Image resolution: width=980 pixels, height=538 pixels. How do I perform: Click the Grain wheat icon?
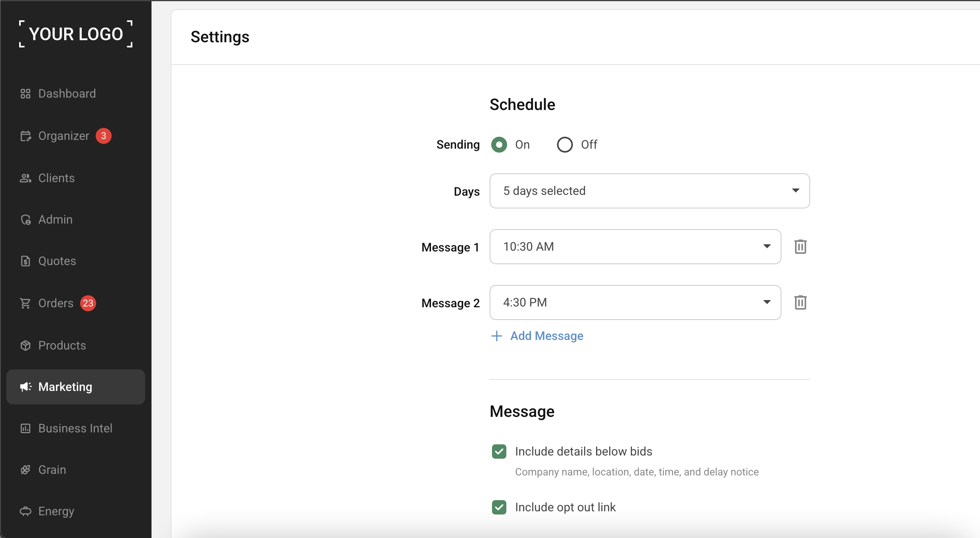(26, 470)
